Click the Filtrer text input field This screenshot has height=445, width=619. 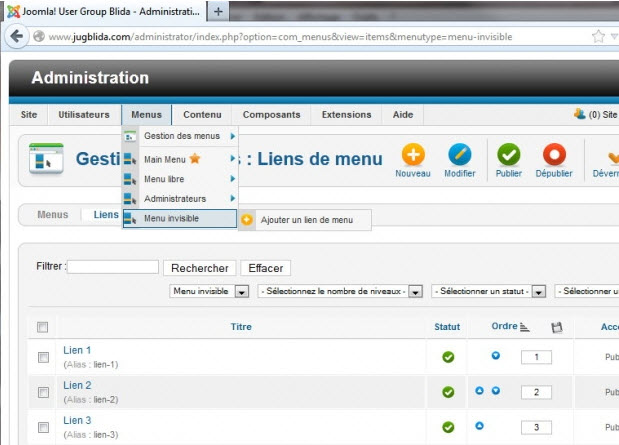coord(112,267)
